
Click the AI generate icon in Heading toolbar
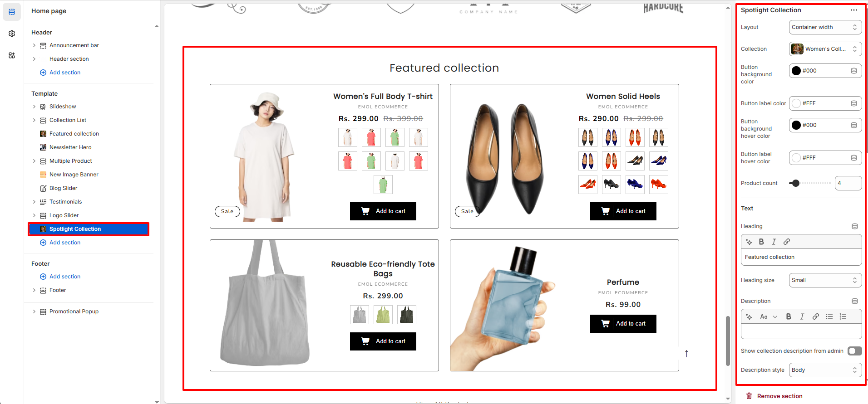point(749,242)
